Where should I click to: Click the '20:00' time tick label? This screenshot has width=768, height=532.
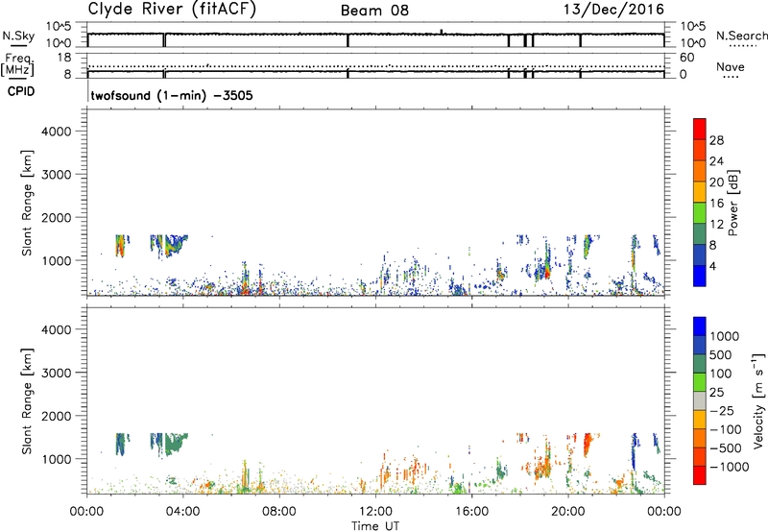pos(567,512)
